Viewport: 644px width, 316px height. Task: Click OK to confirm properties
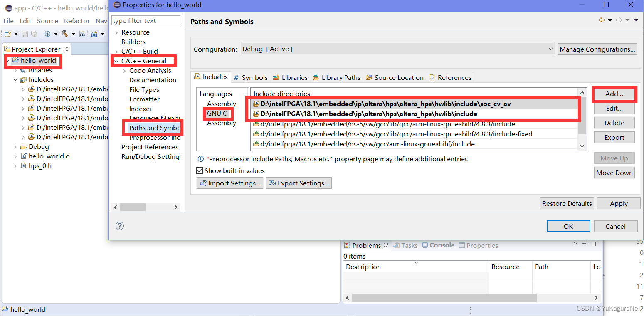click(x=568, y=226)
